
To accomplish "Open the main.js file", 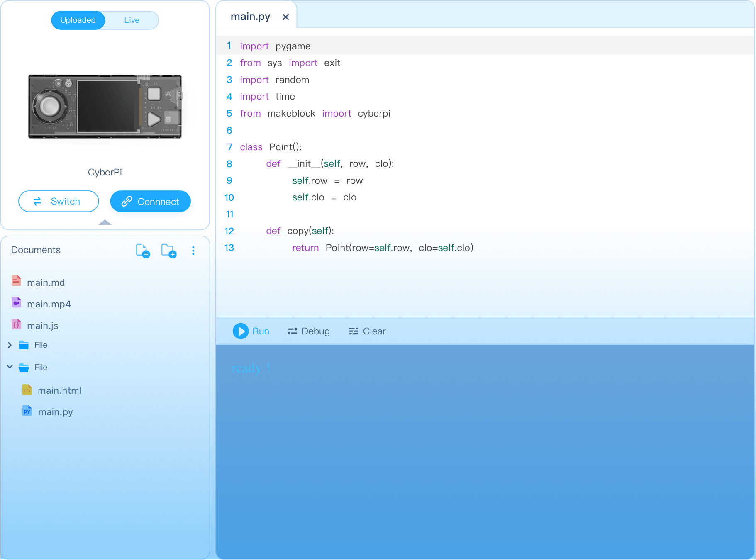I will (x=42, y=326).
